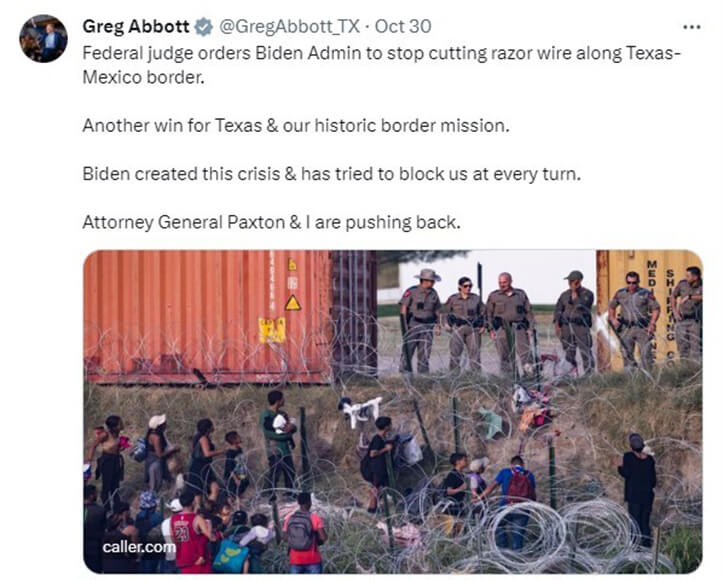Open the Greg Abbott display name link
Viewport: 723px width, 580px height.
[136, 26]
